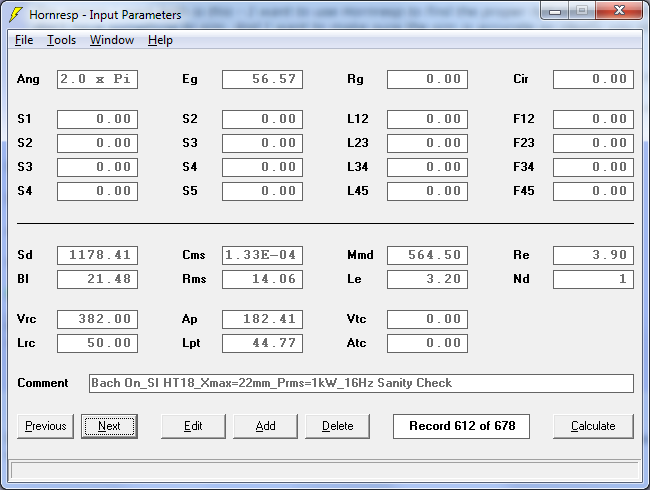Click the Le field showing 3.20

pos(427,279)
